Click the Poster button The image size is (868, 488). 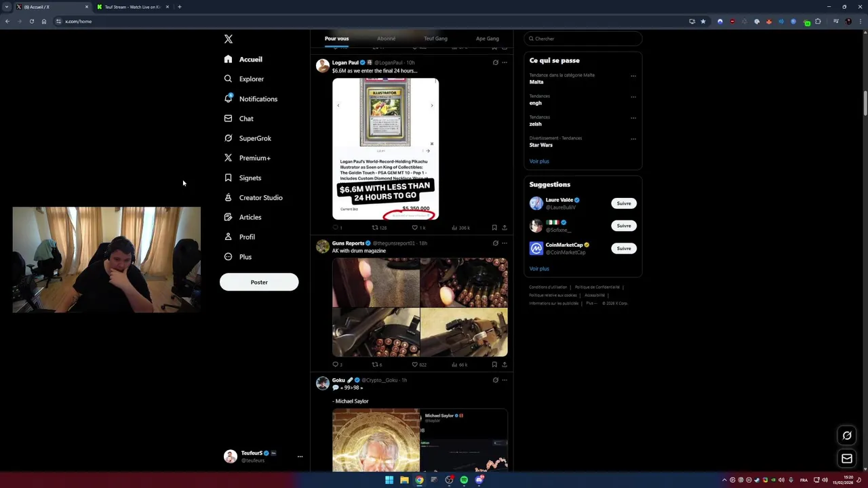tap(259, 282)
